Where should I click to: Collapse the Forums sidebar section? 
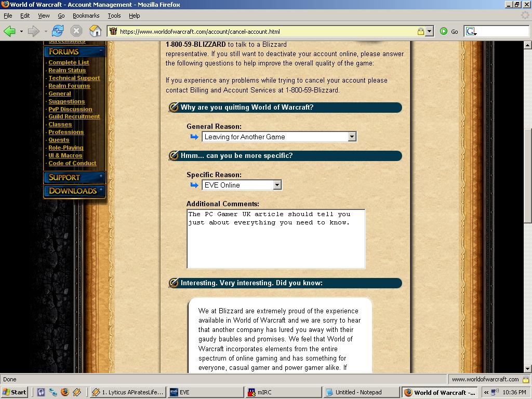pos(101,50)
